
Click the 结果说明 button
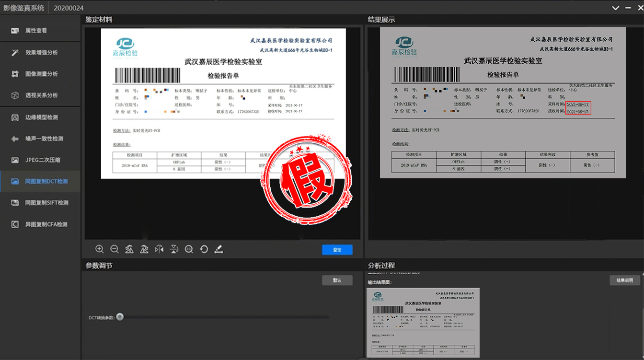click(x=625, y=280)
